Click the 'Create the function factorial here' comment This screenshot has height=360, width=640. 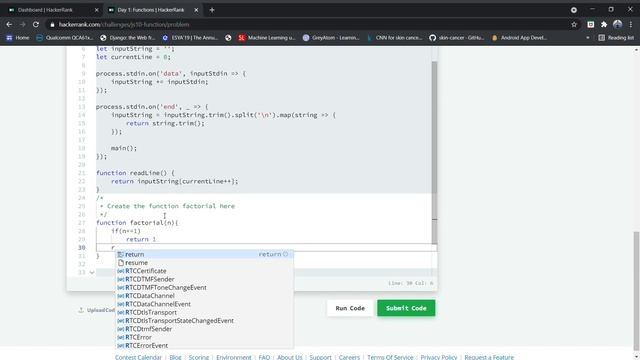click(167, 206)
